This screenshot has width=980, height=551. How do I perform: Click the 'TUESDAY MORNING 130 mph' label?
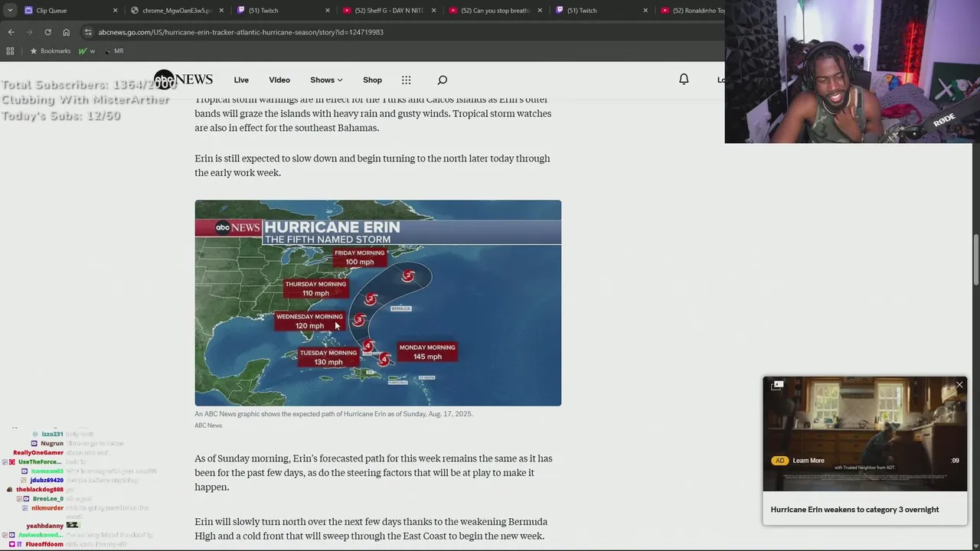(x=328, y=357)
